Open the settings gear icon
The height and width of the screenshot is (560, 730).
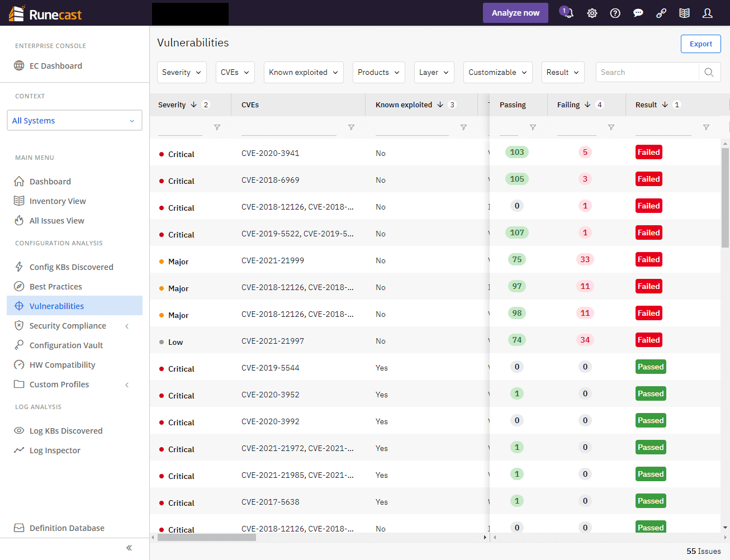(592, 13)
